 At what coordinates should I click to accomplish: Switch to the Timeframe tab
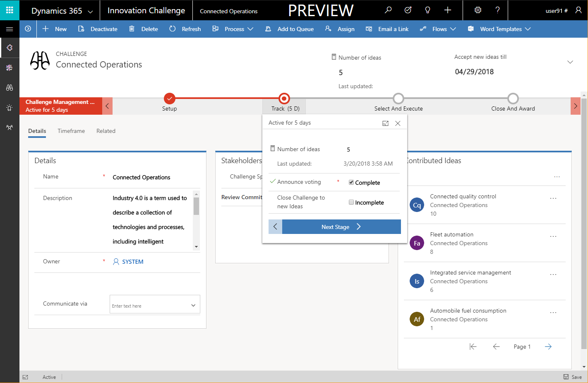pos(71,131)
